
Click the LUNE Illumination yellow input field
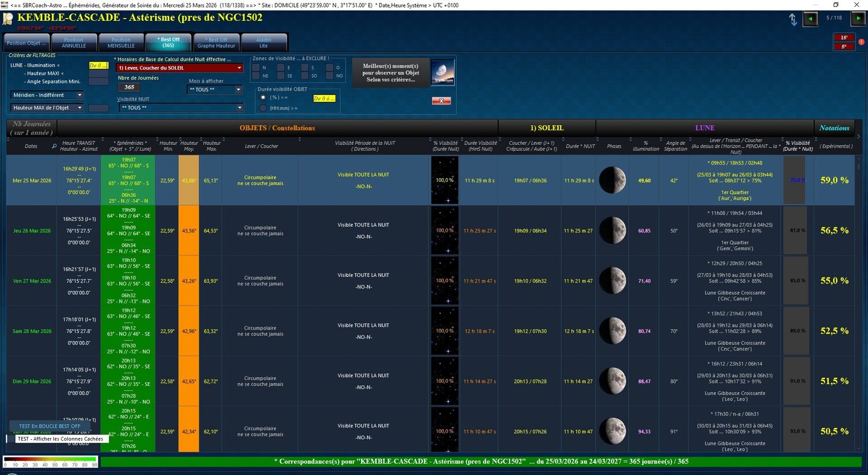click(x=98, y=65)
